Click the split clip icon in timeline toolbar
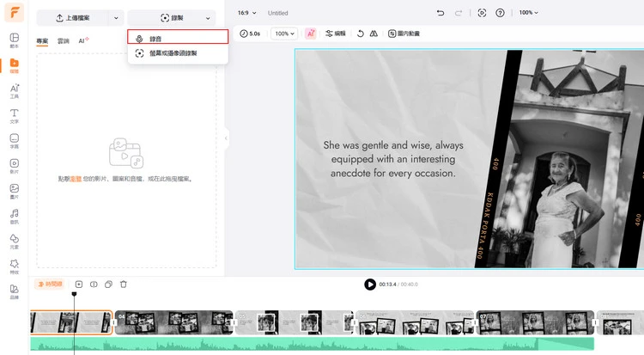644x355 pixels. [94, 284]
